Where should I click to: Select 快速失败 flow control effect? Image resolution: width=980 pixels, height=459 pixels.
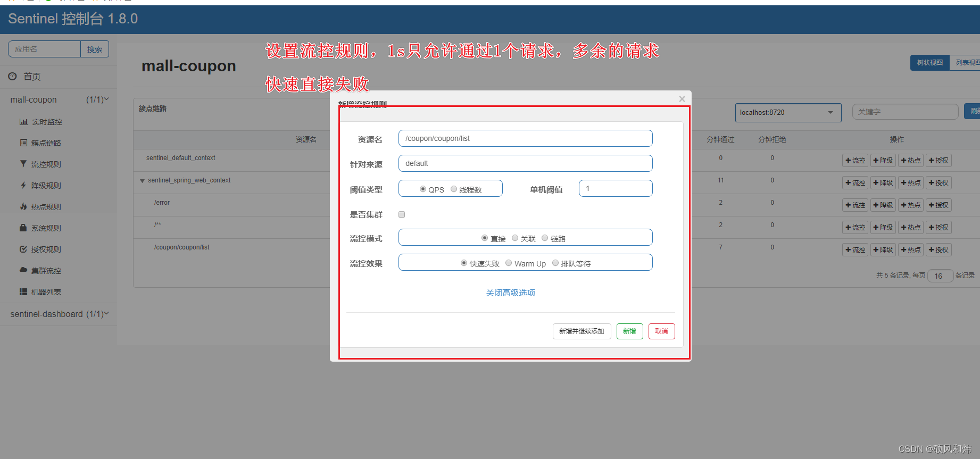pyautogui.click(x=464, y=263)
